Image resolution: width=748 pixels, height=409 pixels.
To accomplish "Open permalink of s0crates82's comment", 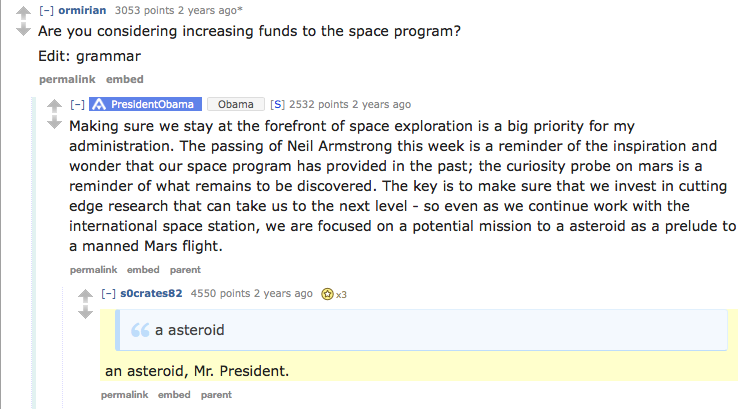I will coord(125,395).
